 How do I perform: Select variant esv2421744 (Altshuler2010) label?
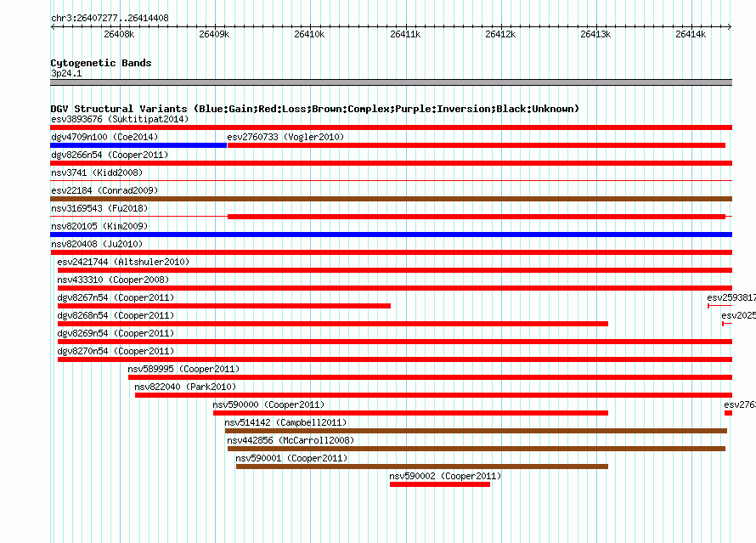pos(123,262)
